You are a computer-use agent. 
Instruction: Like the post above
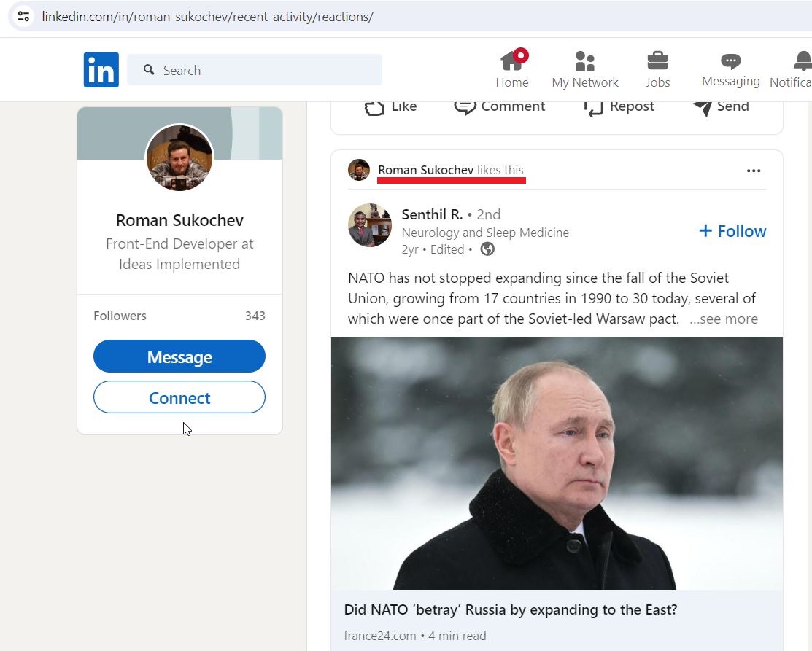pos(390,106)
